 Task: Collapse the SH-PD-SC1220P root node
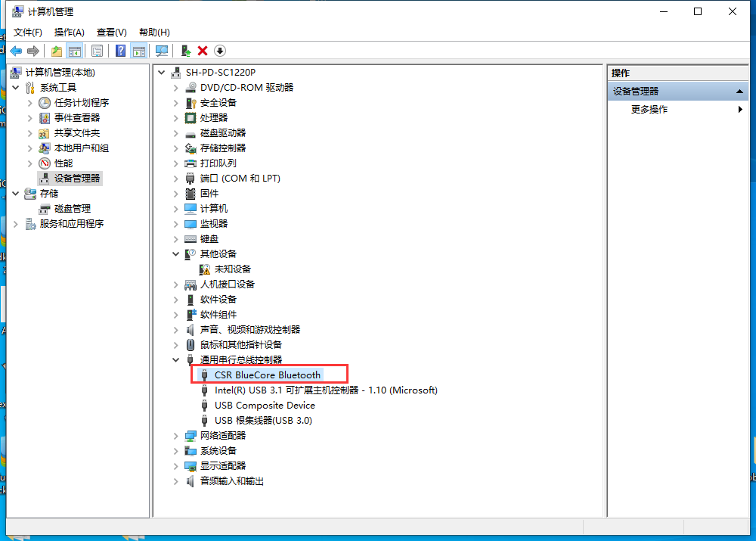click(162, 73)
